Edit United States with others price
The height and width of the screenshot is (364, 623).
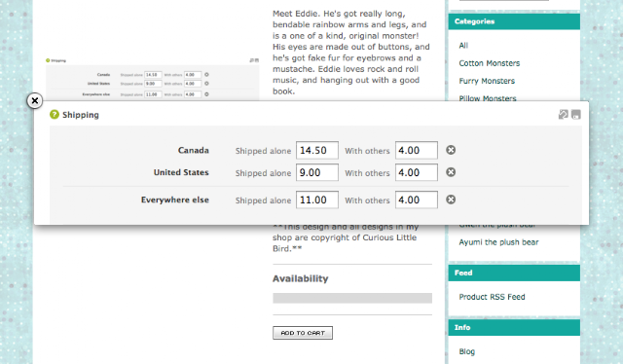[417, 172]
